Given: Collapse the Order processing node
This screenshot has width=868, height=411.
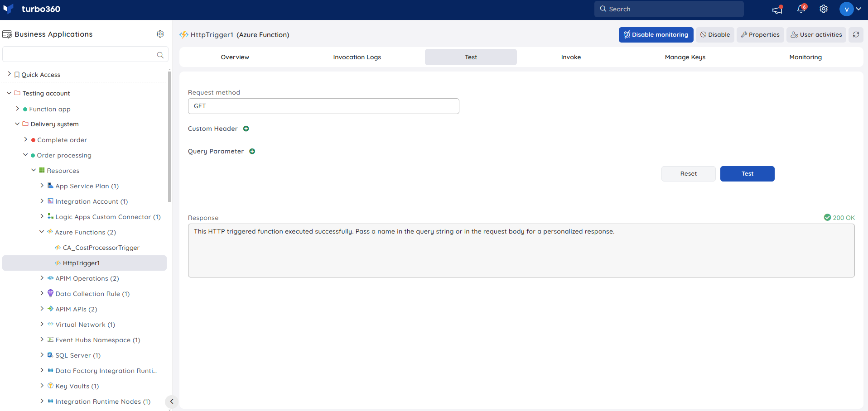Looking at the screenshot, I should pos(25,155).
